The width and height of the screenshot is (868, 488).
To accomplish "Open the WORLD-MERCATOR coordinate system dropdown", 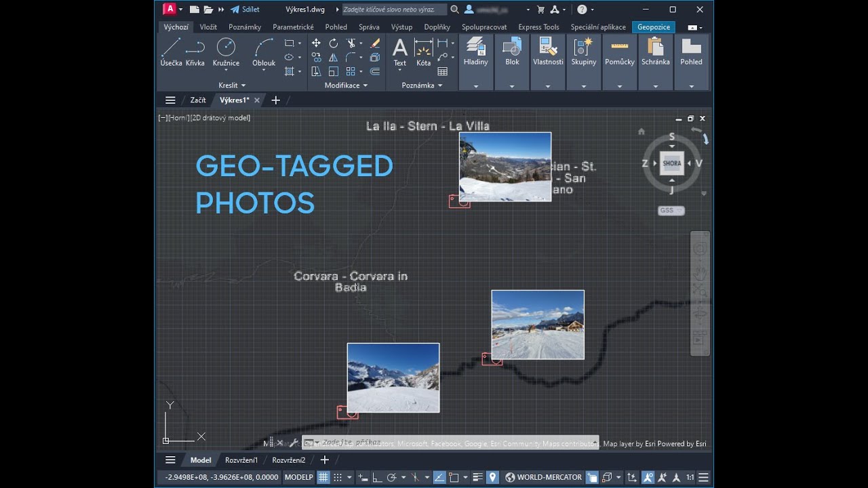I will tap(544, 477).
